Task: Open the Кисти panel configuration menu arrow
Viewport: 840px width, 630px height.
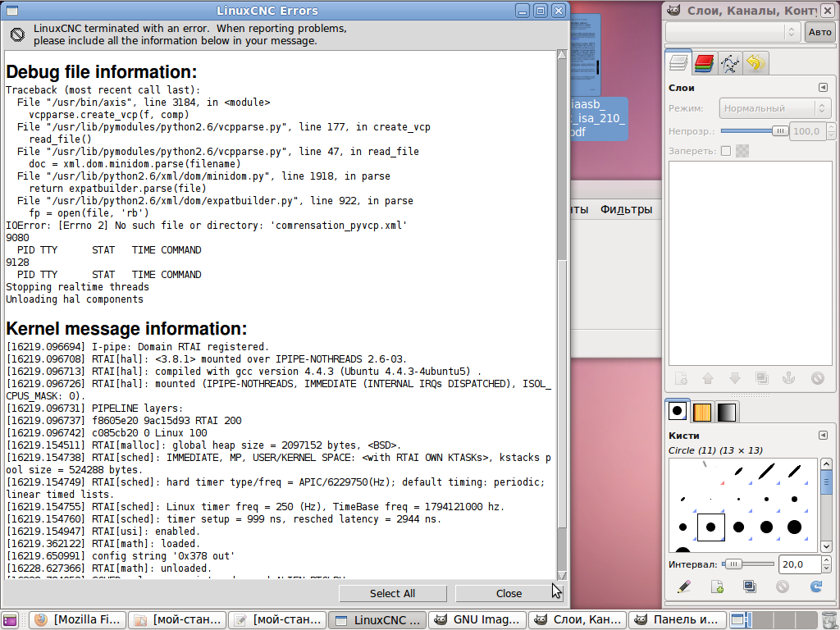Action: 823,435
